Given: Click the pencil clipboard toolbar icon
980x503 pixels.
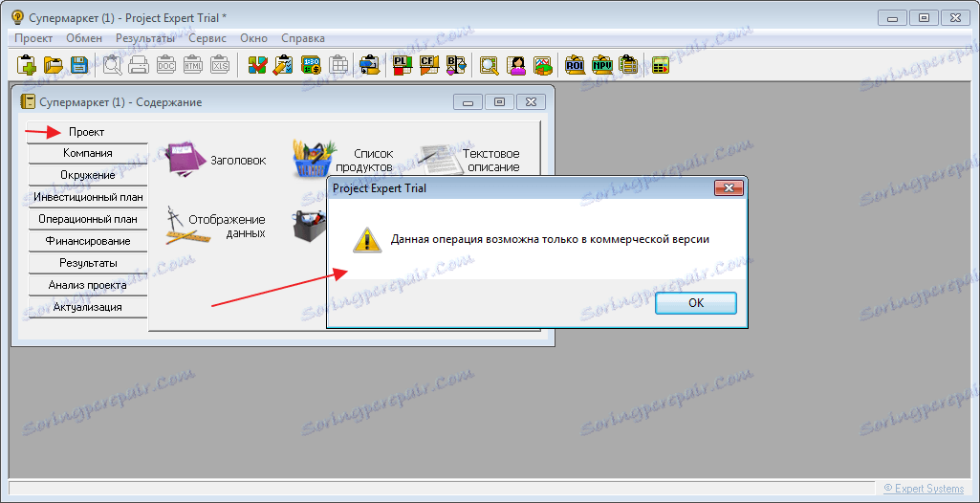Looking at the screenshot, I should [284, 64].
